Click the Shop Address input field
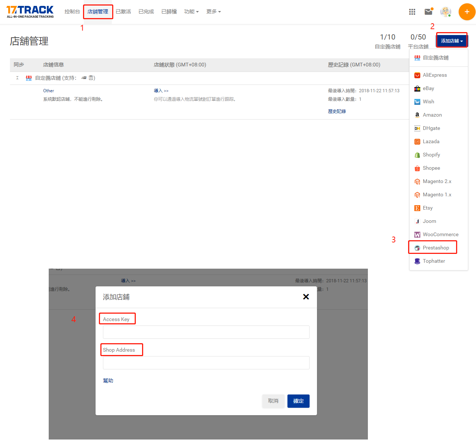This screenshot has width=476, height=448. click(206, 363)
